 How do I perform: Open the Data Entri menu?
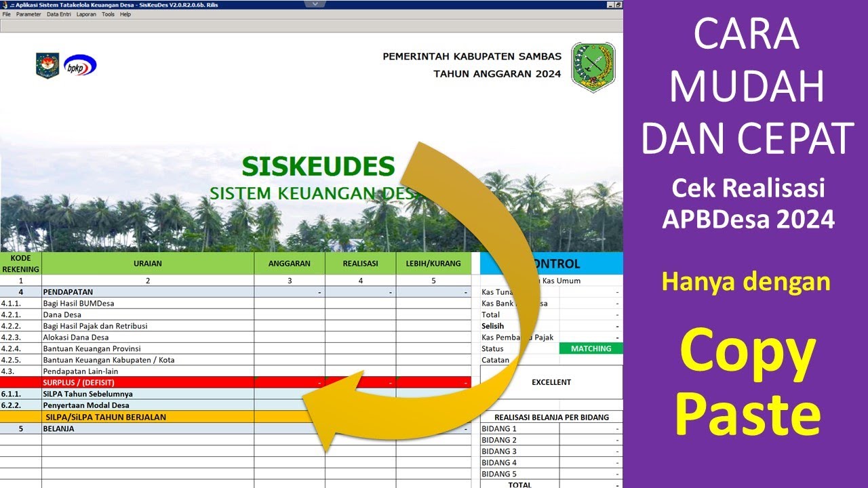pos(59,14)
